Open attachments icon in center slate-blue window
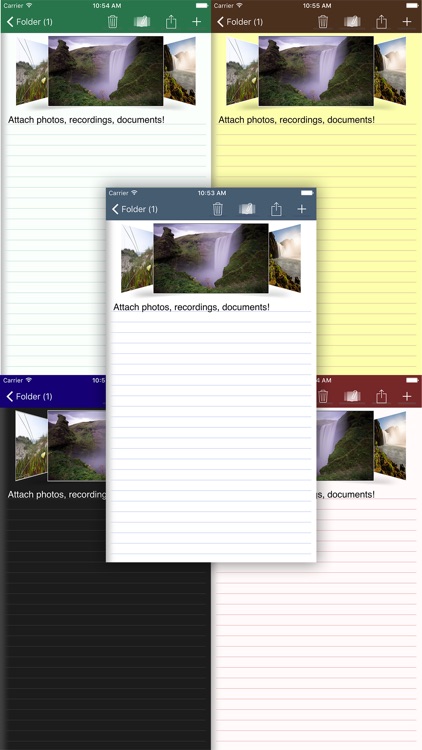Screen dimensions: 422x750 click(x=247, y=209)
